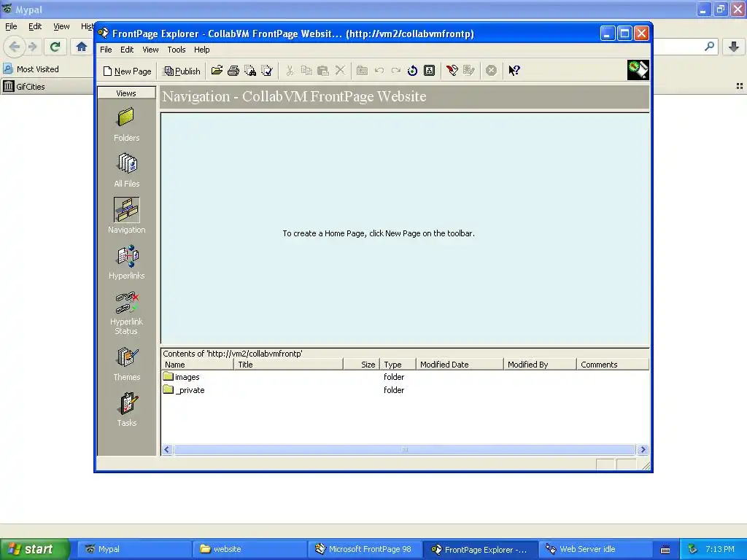Click the Show FrontPage Editor quill icon

pyautogui.click(x=452, y=71)
